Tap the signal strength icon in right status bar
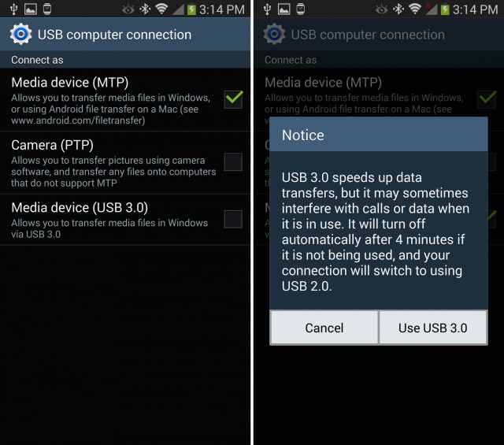504x445 pixels. coord(431,9)
